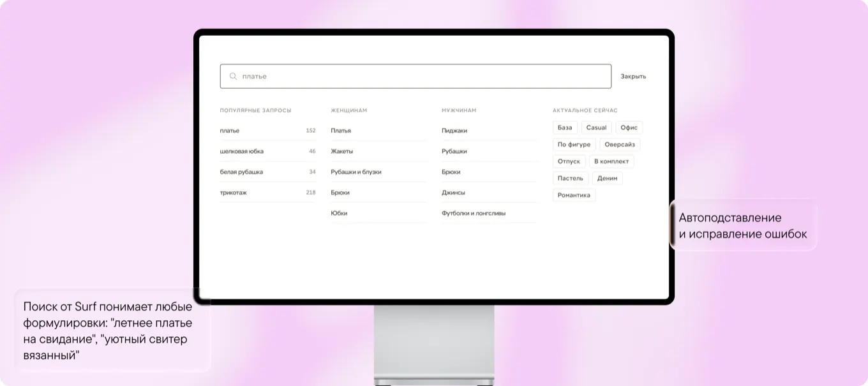Viewport: 868px width, 386px height.
Task: Click the "ЖЕНЩИНАМ" column heading
Action: point(348,110)
